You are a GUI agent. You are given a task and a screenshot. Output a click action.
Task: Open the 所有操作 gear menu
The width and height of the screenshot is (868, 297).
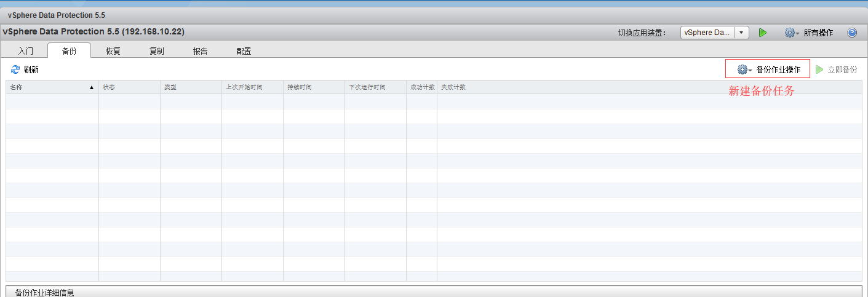792,33
